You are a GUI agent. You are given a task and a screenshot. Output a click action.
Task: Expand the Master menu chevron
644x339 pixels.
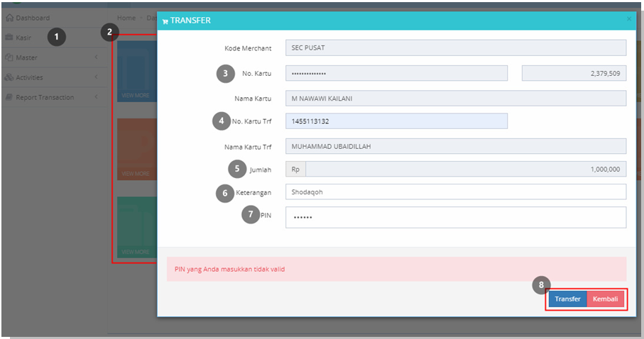(96, 57)
